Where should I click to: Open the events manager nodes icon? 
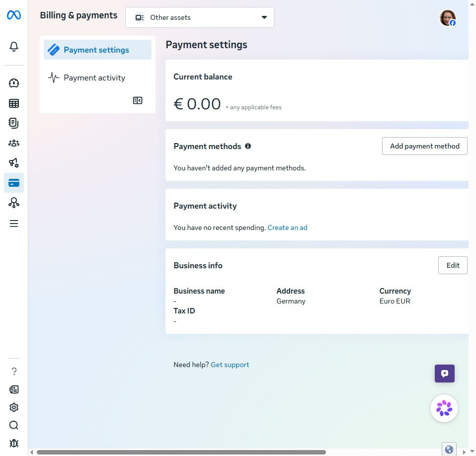pos(14,203)
